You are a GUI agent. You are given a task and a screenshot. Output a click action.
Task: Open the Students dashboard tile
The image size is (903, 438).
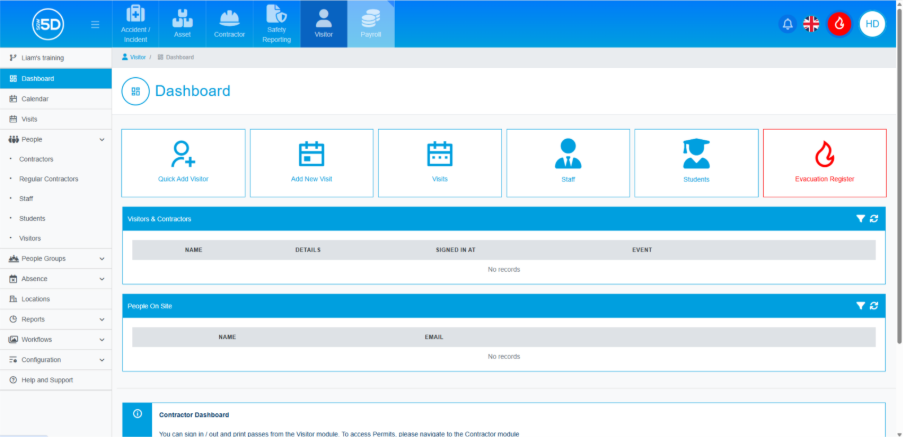tap(696, 162)
